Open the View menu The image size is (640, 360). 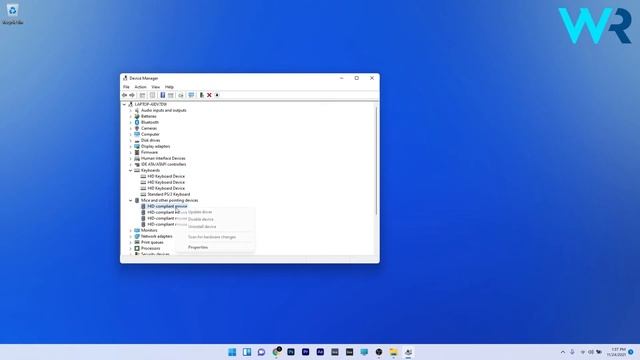[156, 87]
